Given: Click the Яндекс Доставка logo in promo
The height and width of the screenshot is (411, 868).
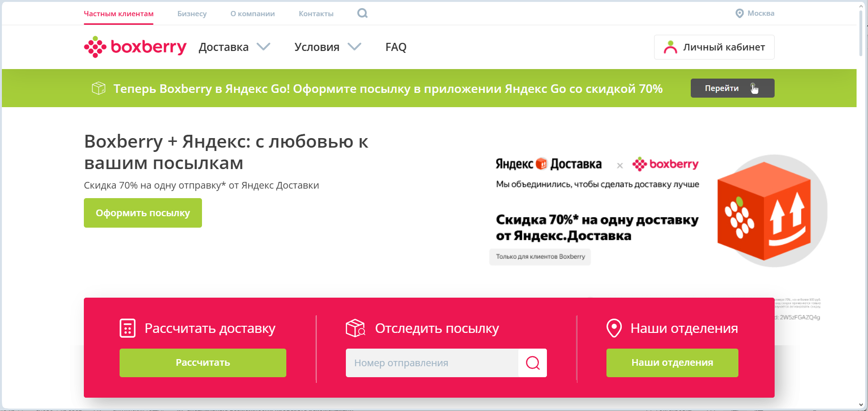Looking at the screenshot, I should pyautogui.click(x=548, y=164).
